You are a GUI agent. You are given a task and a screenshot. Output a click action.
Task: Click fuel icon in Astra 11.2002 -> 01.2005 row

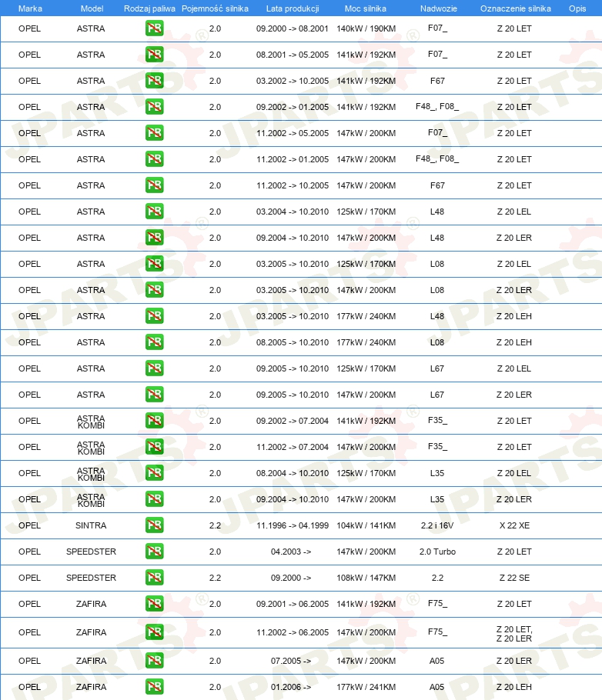point(154,159)
